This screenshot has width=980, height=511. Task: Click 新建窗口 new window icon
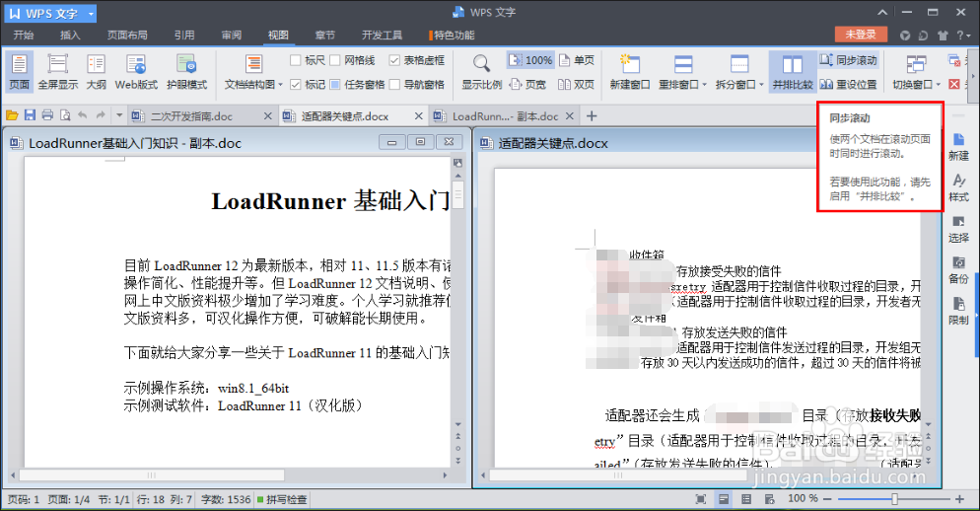tap(630, 71)
